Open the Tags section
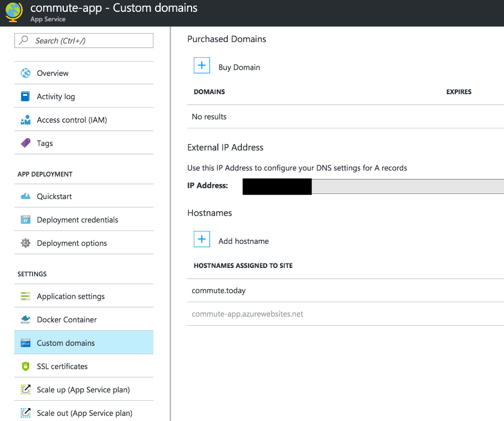This screenshot has height=421, width=504. pyautogui.click(x=83, y=143)
